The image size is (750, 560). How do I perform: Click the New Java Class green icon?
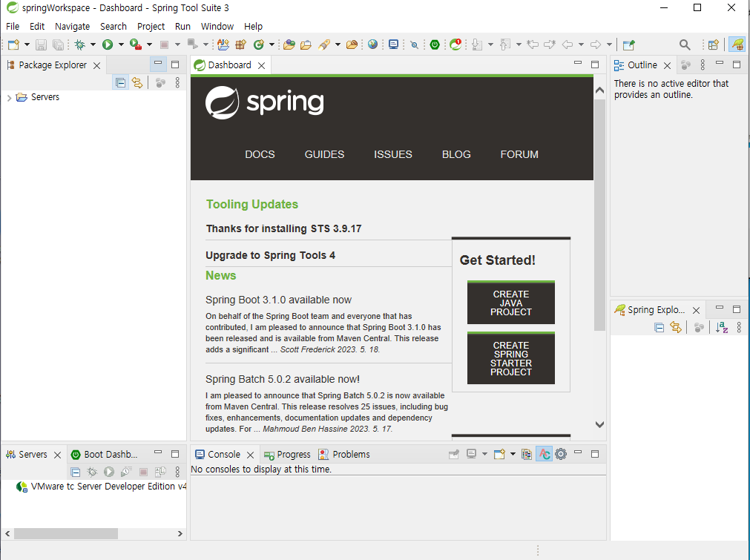259,45
